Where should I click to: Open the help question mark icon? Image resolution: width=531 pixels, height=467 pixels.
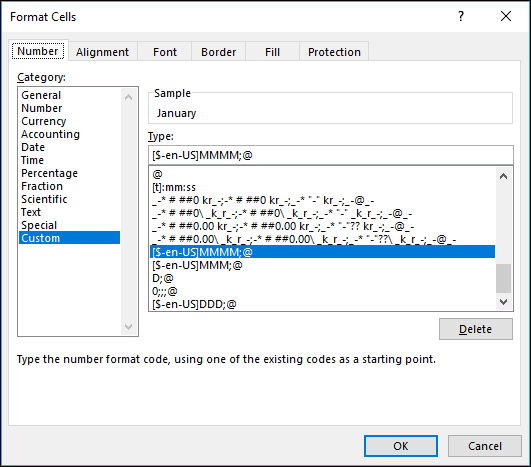(x=461, y=16)
